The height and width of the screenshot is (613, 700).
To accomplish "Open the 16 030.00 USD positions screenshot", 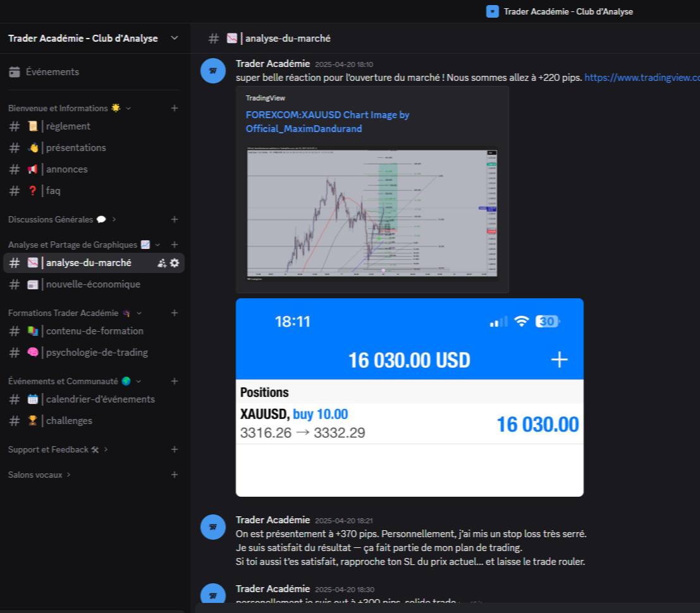I will coord(409,398).
